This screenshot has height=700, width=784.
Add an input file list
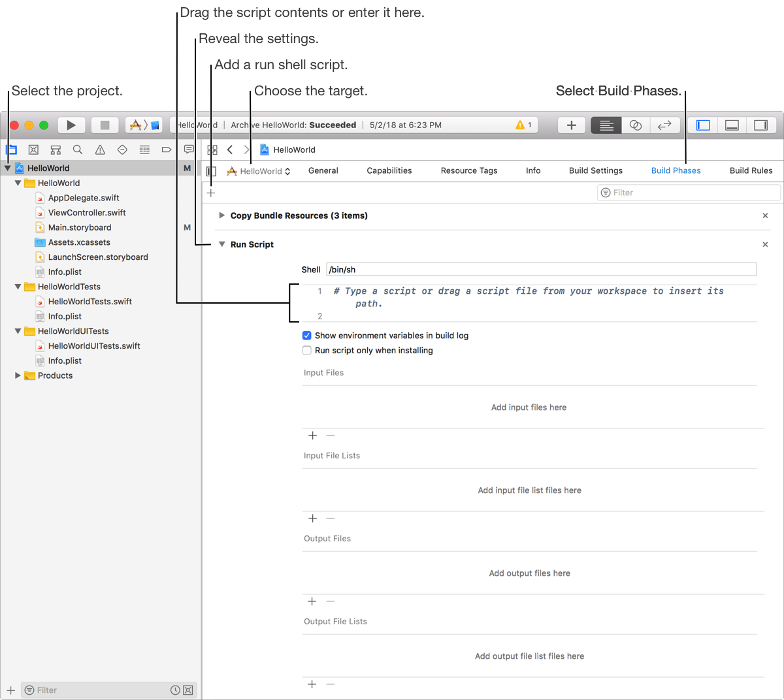coord(312,518)
